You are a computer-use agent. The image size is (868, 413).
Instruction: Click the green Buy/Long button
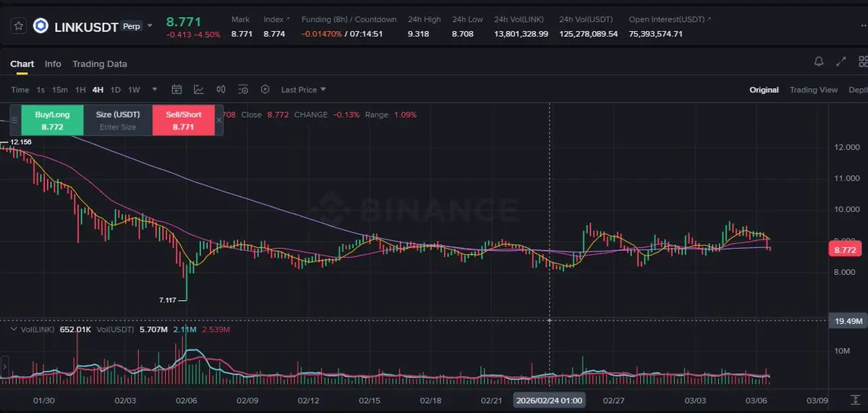click(x=52, y=120)
